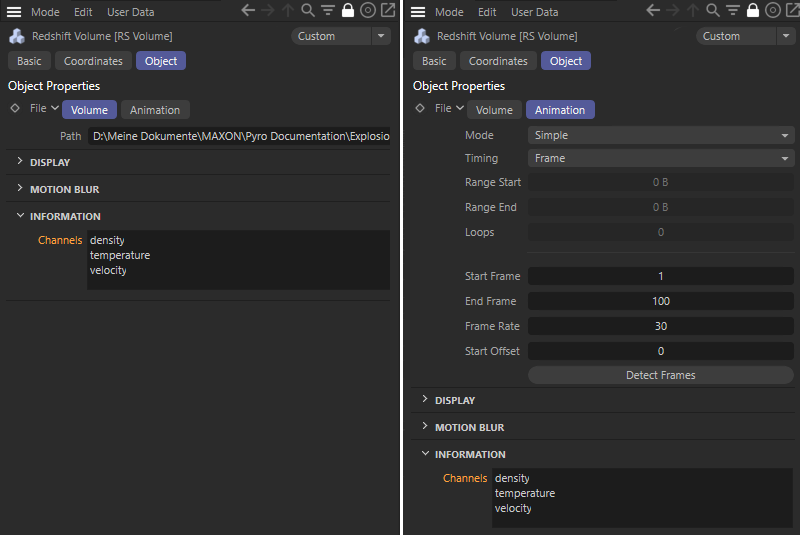Toggle the target circle icon in the right panel
Screen dimensions: 800x535
pyautogui.click(x=771, y=11)
